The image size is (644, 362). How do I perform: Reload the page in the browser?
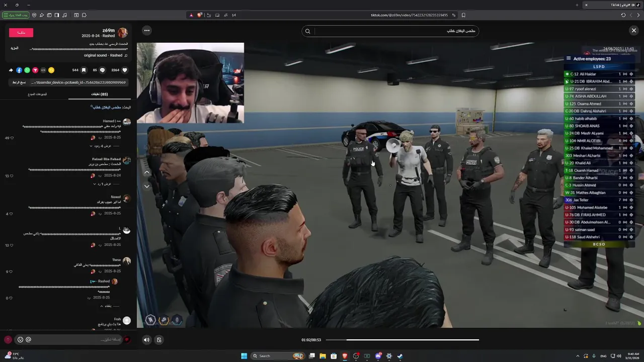pos(623,15)
